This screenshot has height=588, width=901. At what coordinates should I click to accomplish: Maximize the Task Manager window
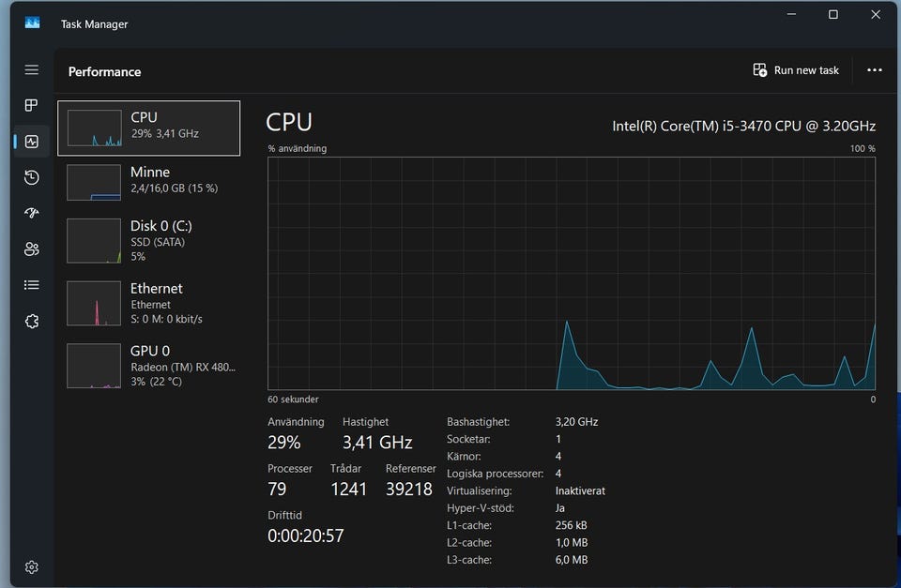point(832,15)
